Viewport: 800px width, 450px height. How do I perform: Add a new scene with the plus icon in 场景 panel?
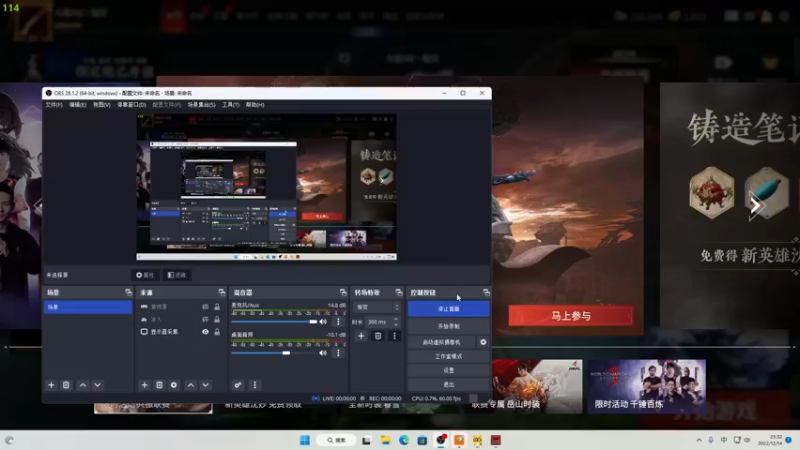coord(51,385)
